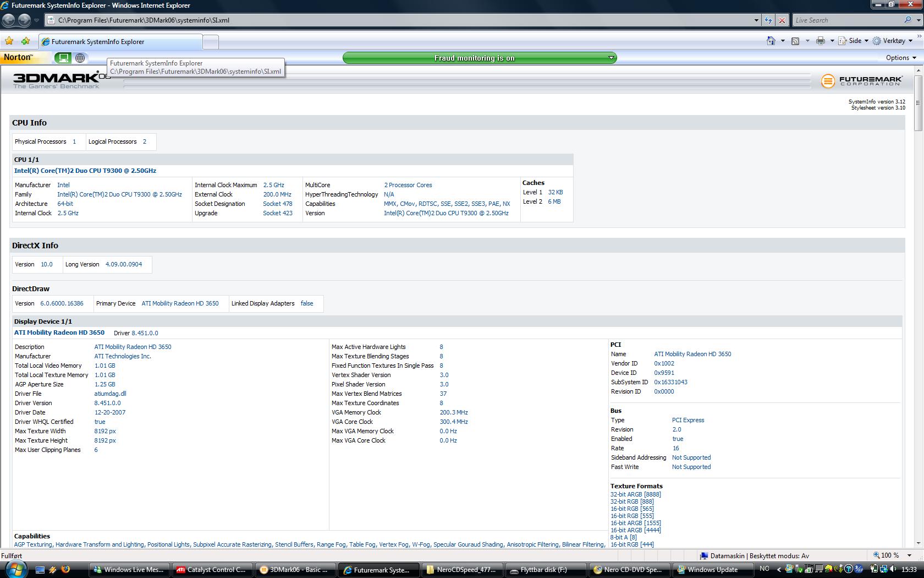Open the zoom level dropdown arrow
924x578 pixels.
tap(910, 555)
